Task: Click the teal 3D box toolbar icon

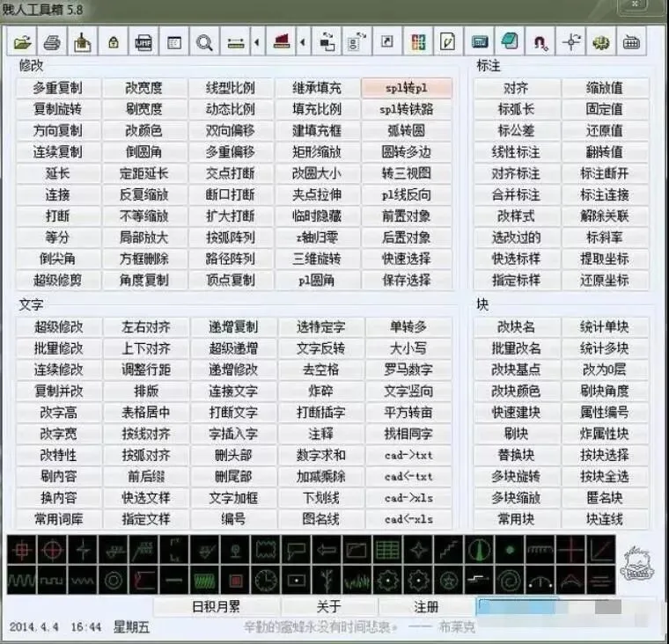Action: [510, 42]
